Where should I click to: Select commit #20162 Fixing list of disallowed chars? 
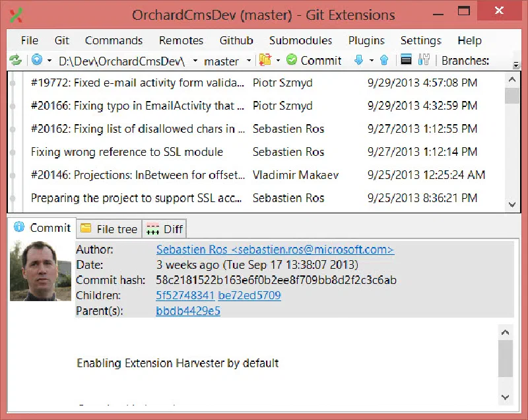tap(256, 129)
